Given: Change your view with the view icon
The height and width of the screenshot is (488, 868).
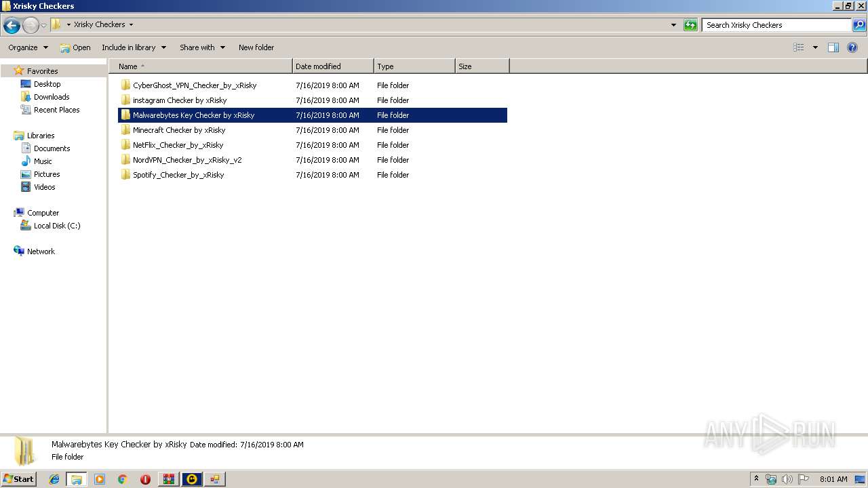Looking at the screenshot, I should tap(799, 47).
